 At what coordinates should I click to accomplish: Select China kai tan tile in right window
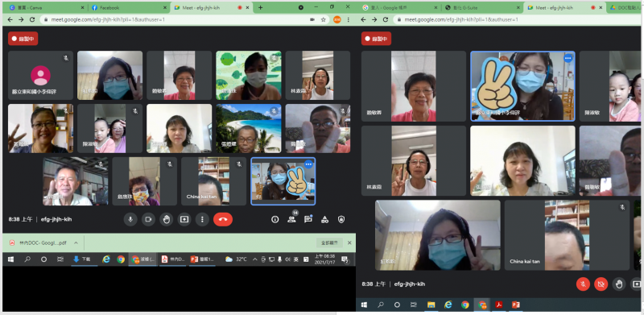567,235
